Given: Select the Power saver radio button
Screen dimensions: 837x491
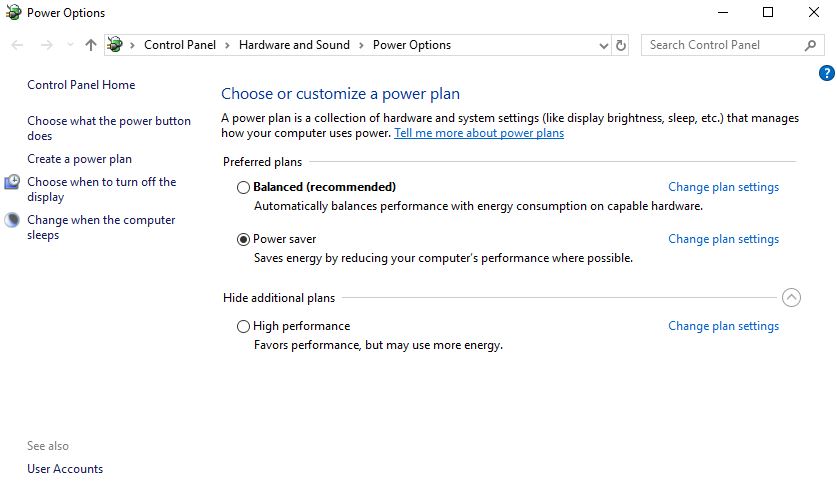Looking at the screenshot, I should 243,239.
